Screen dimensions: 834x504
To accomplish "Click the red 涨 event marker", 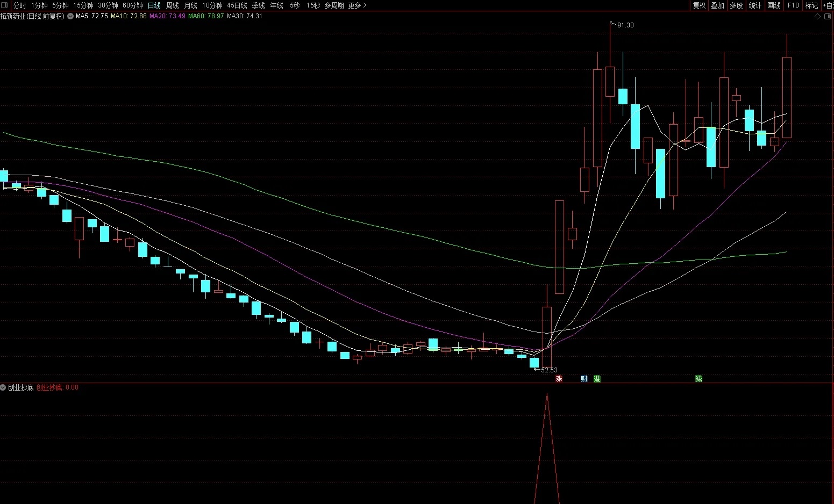I will point(559,379).
